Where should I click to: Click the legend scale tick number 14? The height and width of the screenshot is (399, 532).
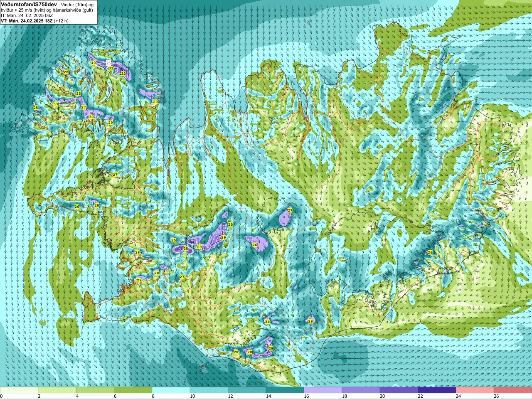coord(268,396)
